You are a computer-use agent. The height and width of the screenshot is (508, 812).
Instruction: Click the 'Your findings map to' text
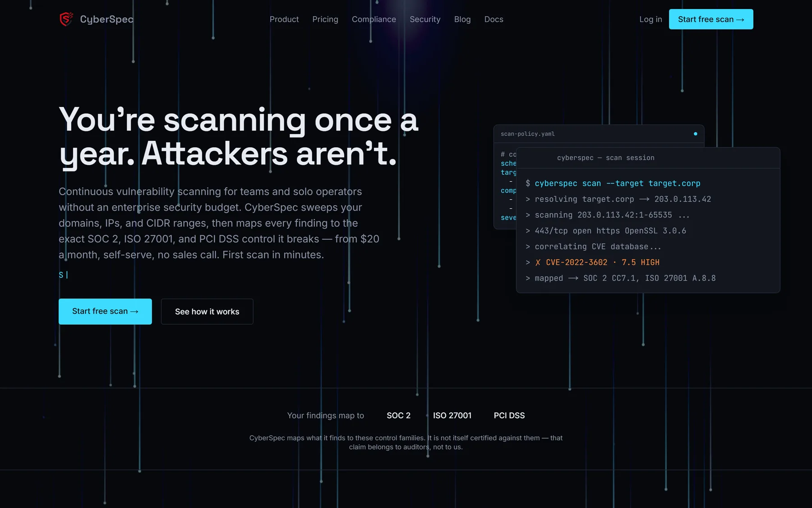coord(326,415)
